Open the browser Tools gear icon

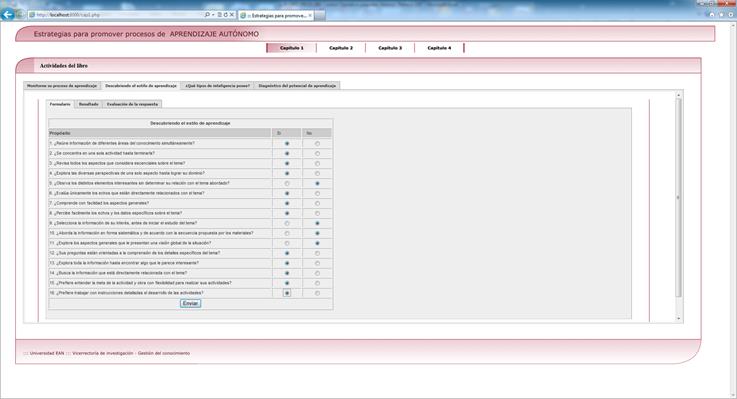click(x=731, y=15)
